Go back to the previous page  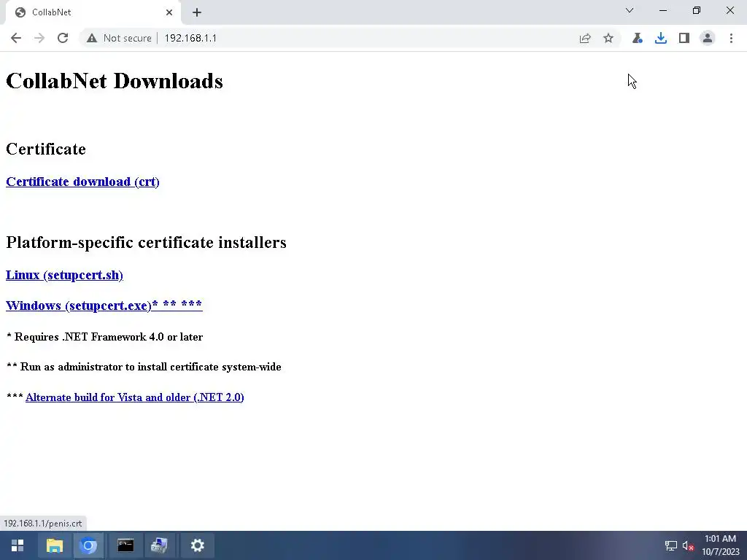click(x=16, y=38)
